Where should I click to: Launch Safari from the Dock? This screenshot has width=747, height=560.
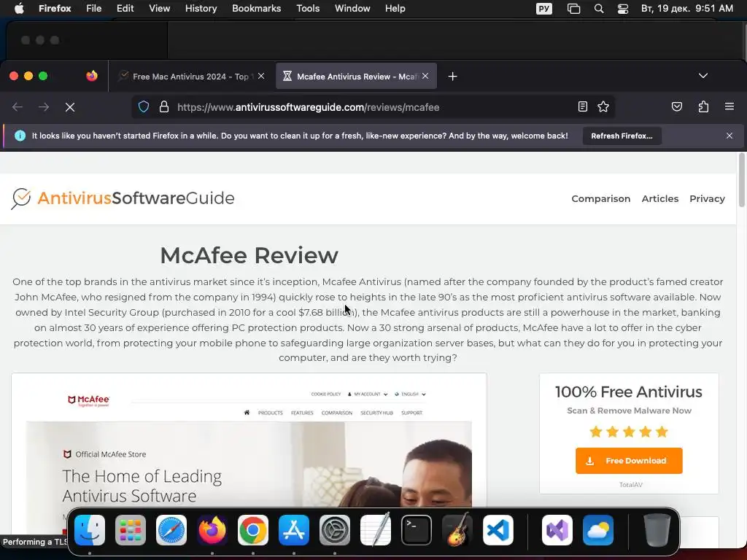click(171, 530)
